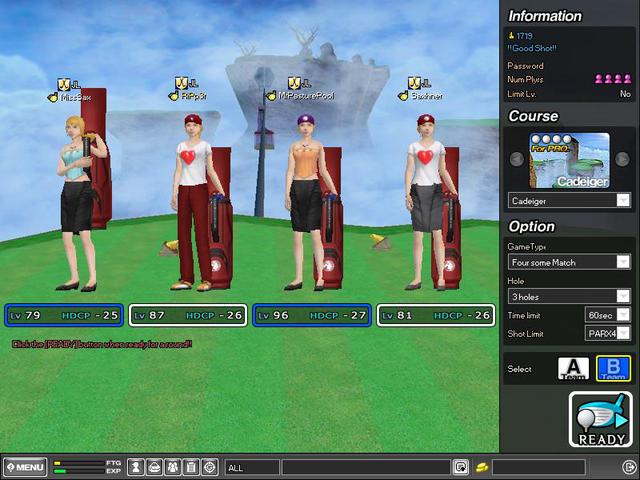Click the exit room arrow icon
This screenshot has width=640, height=480.
628,467
